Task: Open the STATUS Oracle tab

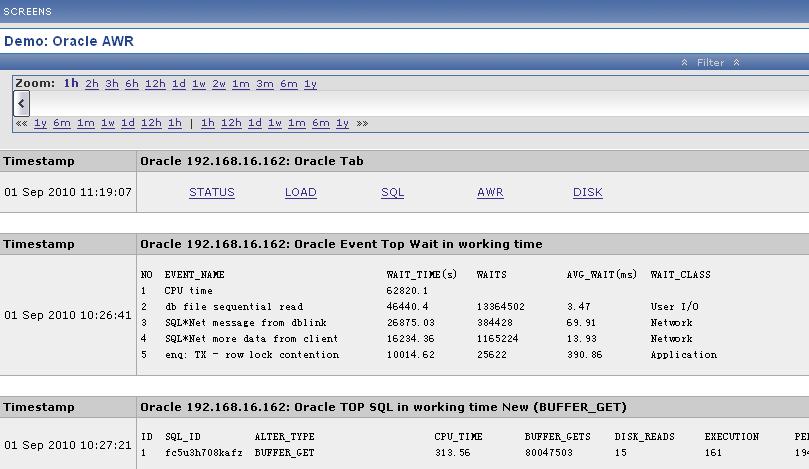Action: (x=212, y=192)
